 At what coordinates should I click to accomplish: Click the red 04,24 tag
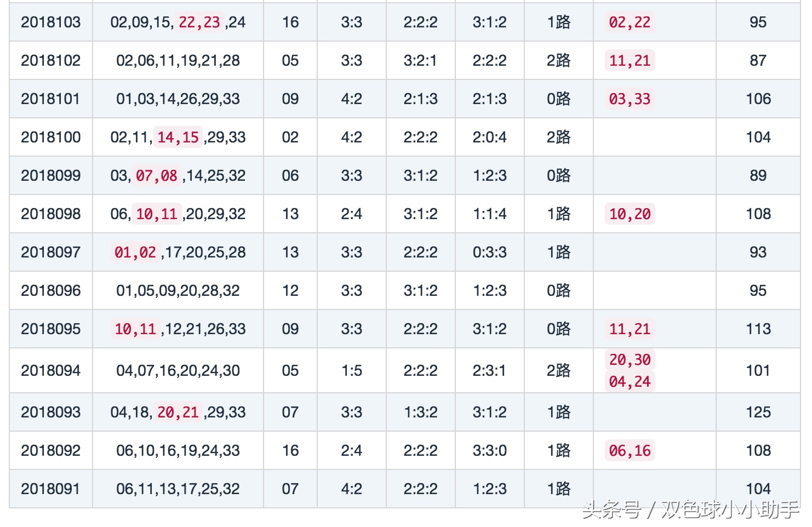630,382
